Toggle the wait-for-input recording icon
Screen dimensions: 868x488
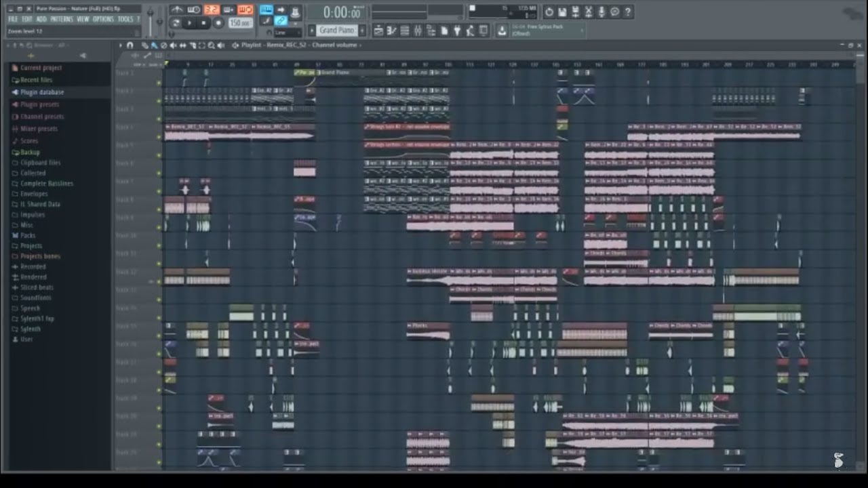[x=194, y=9]
